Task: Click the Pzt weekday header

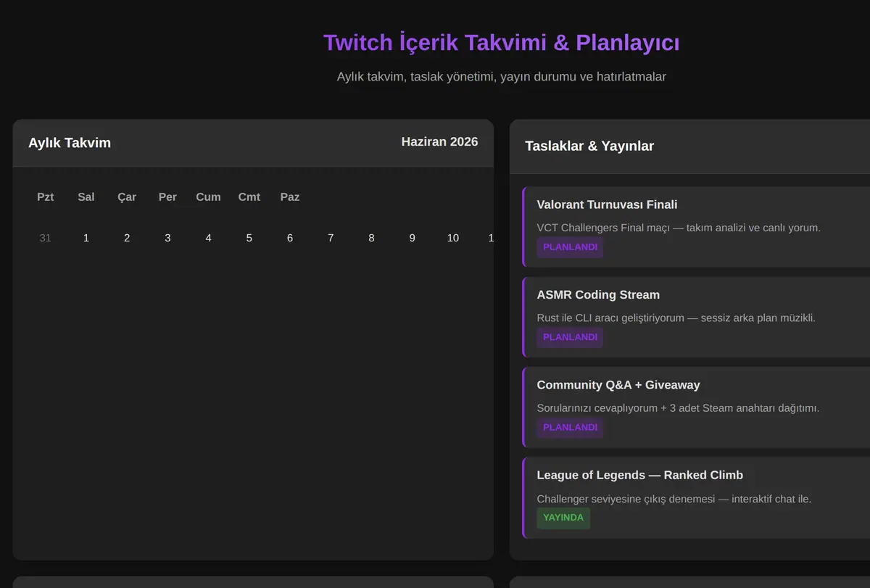Action: pyautogui.click(x=45, y=197)
